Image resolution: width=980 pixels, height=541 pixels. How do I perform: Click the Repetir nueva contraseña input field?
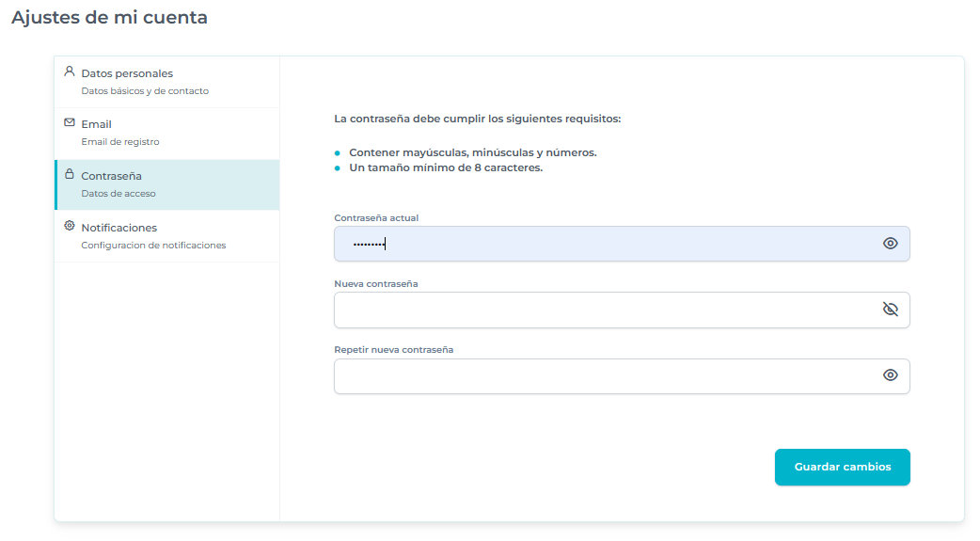tap(602, 375)
